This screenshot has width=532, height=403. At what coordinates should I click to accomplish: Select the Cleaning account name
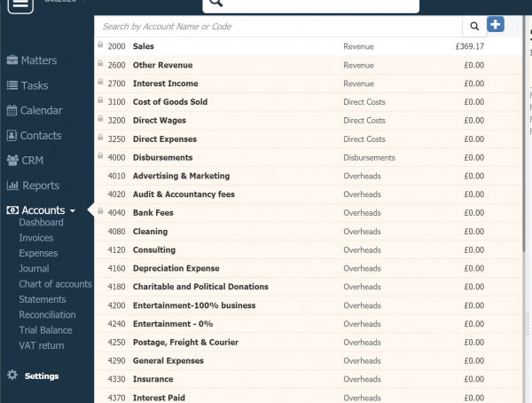tap(151, 232)
